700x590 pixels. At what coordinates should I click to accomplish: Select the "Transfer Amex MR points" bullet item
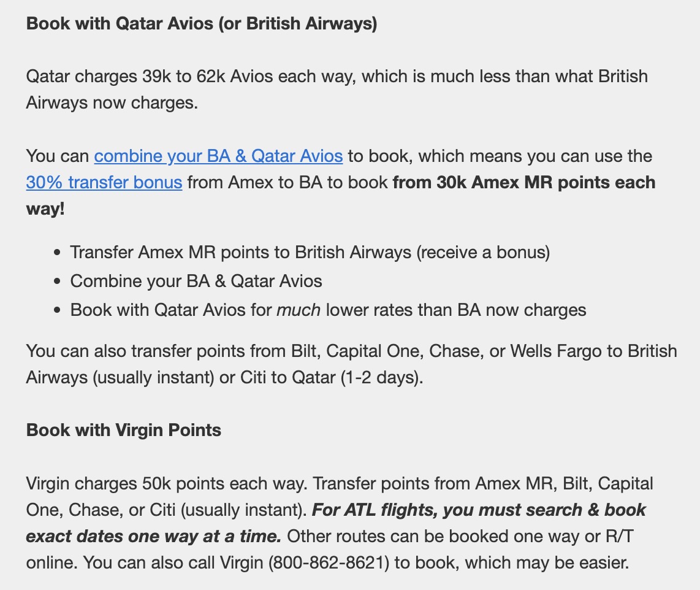[310, 252]
